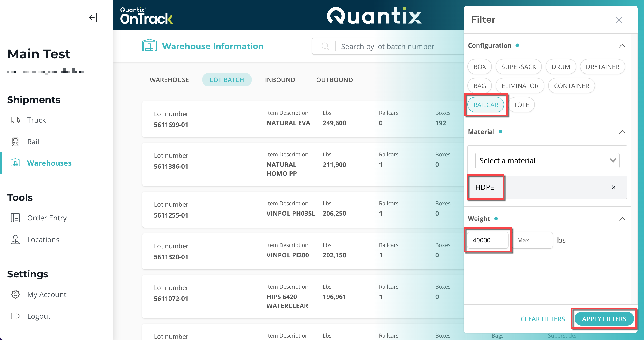Switch to the INBOUND tab
The width and height of the screenshot is (644, 340).
coord(280,80)
